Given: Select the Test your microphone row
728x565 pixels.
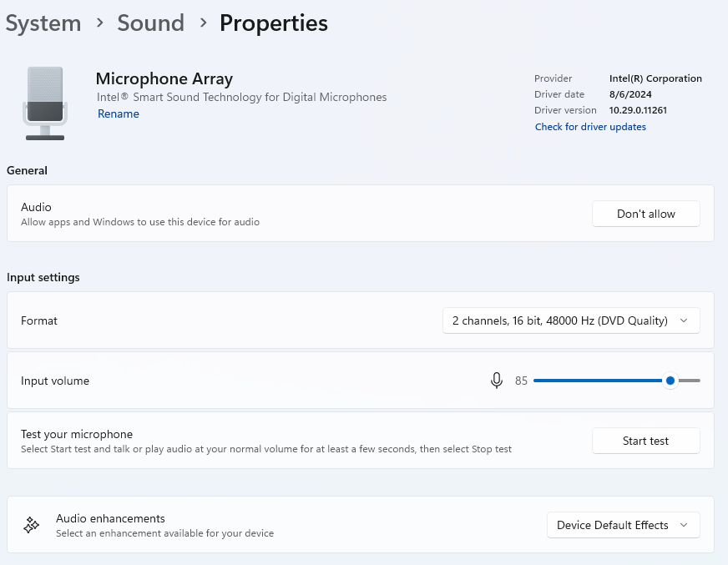Looking at the screenshot, I should (361, 441).
